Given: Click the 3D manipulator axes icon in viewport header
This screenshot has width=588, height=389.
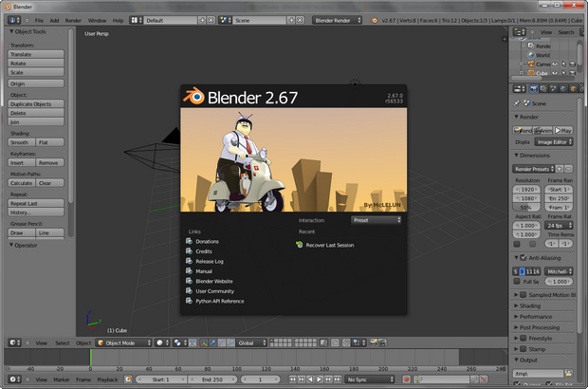Looking at the screenshot, I should pyautogui.click(x=204, y=343).
